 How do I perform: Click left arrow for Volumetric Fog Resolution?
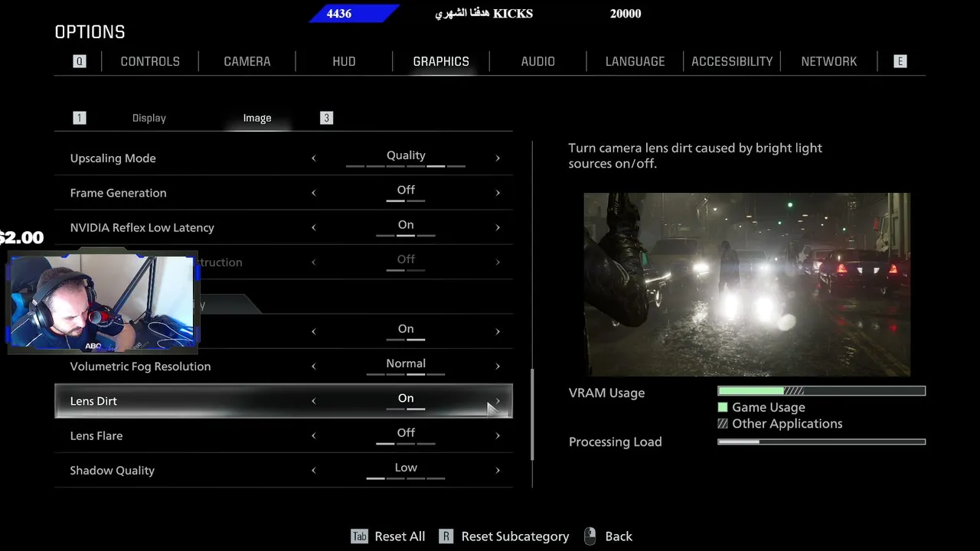pos(313,366)
